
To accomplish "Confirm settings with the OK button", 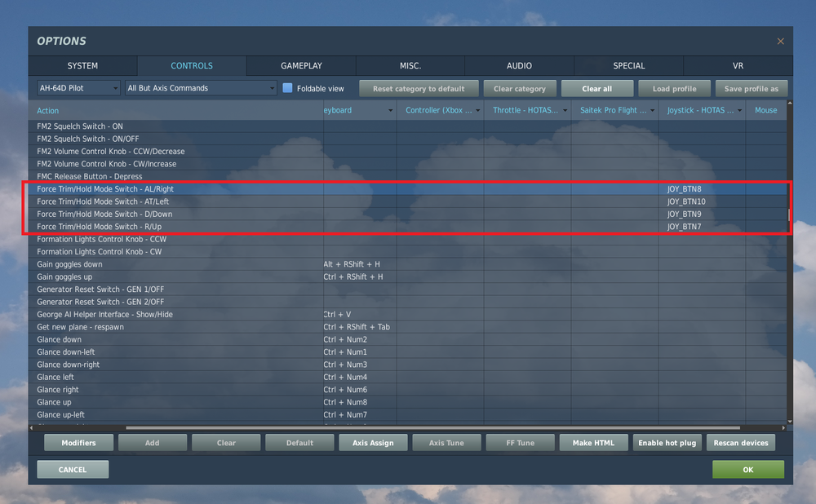I will click(747, 469).
